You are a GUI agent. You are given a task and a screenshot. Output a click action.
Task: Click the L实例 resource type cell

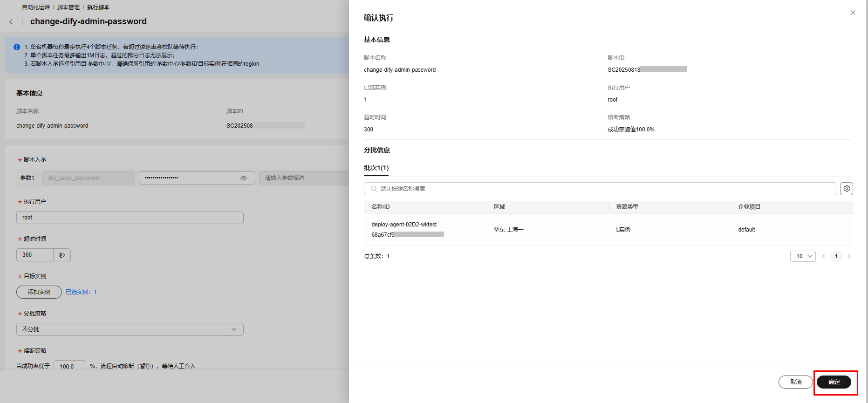pos(623,230)
